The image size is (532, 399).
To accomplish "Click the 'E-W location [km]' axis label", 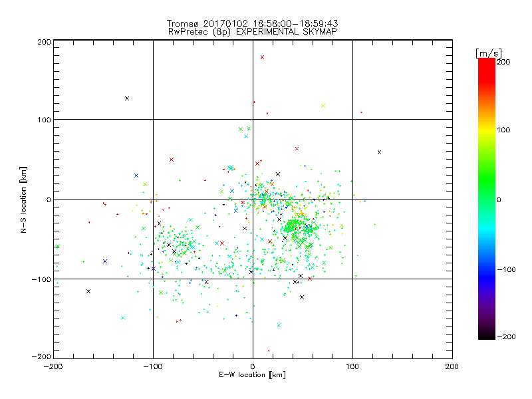I will [x=252, y=374].
